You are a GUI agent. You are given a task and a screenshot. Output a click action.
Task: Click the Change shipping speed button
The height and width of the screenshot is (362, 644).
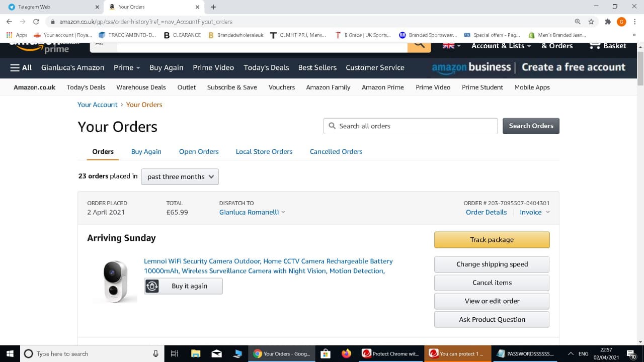pos(492,264)
